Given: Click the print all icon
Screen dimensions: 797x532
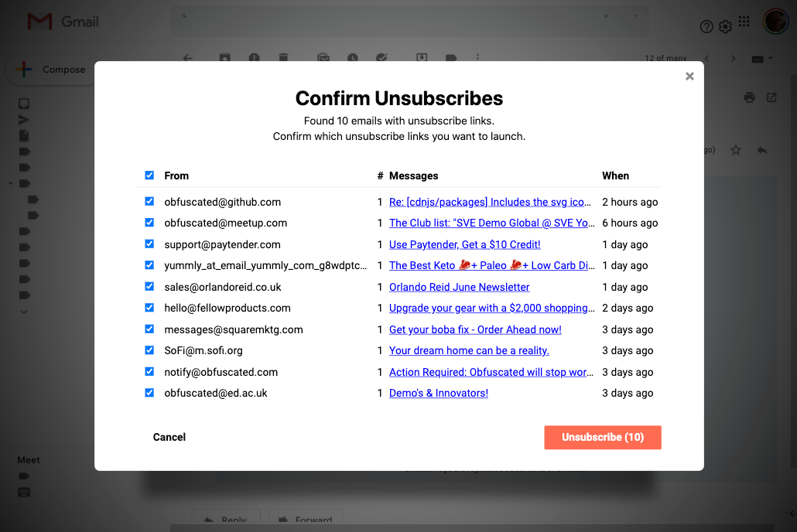Looking at the screenshot, I should [x=749, y=97].
